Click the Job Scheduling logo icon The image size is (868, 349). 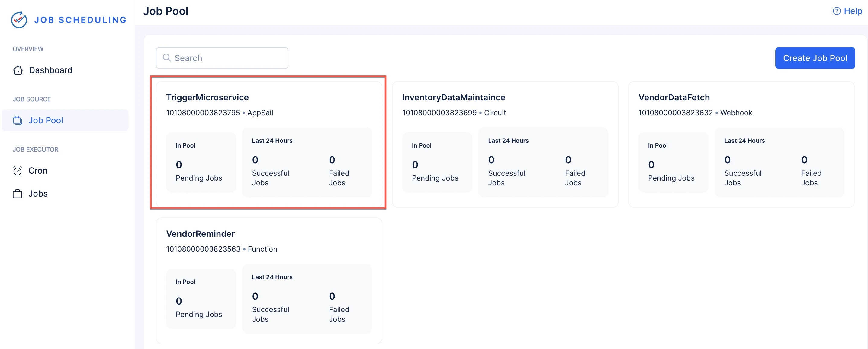pyautogui.click(x=19, y=20)
